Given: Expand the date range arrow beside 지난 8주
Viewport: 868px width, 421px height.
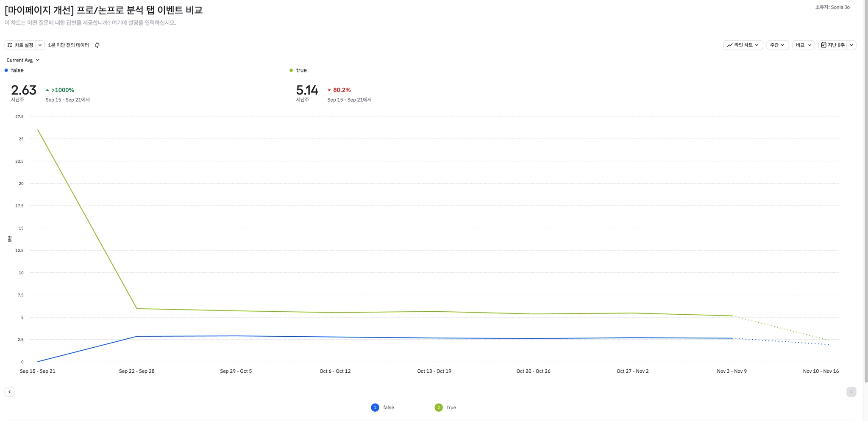Looking at the screenshot, I should tap(851, 45).
